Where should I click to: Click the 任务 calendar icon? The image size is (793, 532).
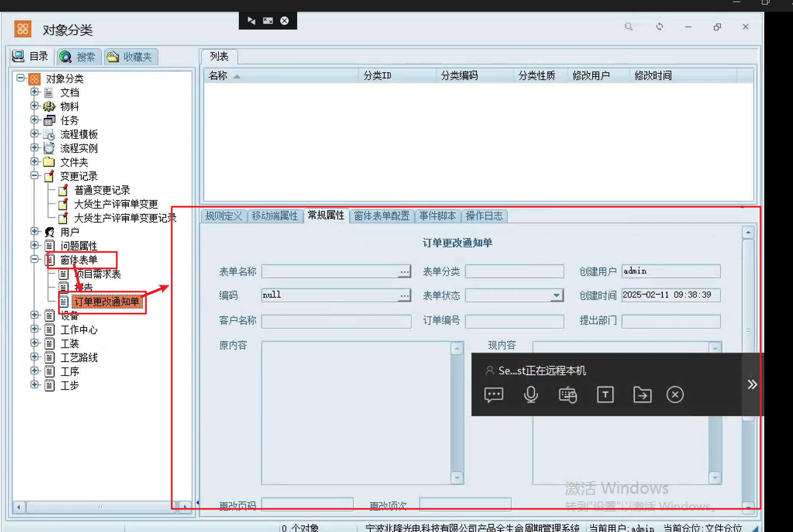point(49,120)
